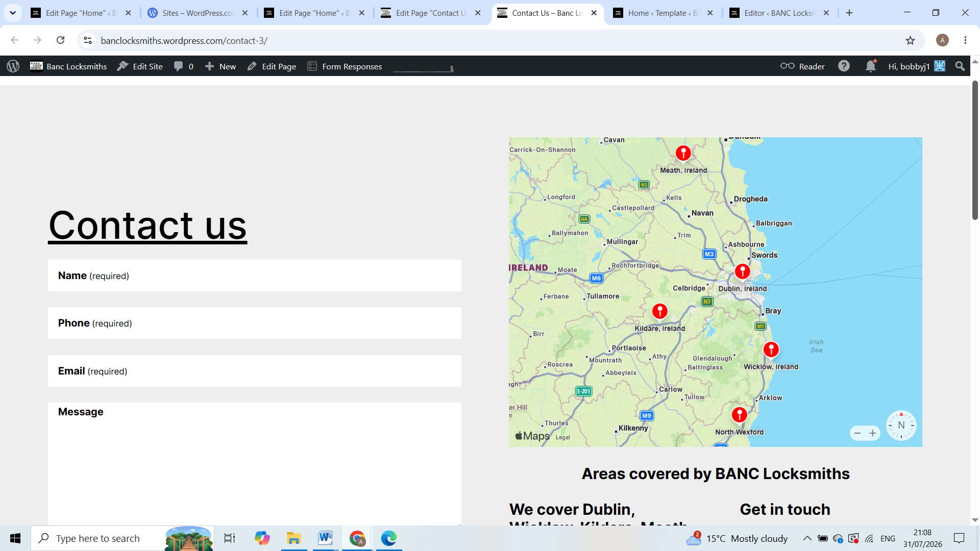
Task: Open the Hi, bobbyj1 account menu
Action: pos(917,66)
